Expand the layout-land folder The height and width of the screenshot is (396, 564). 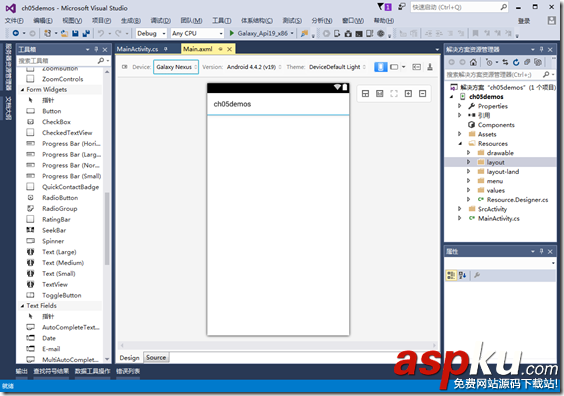(468, 172)
